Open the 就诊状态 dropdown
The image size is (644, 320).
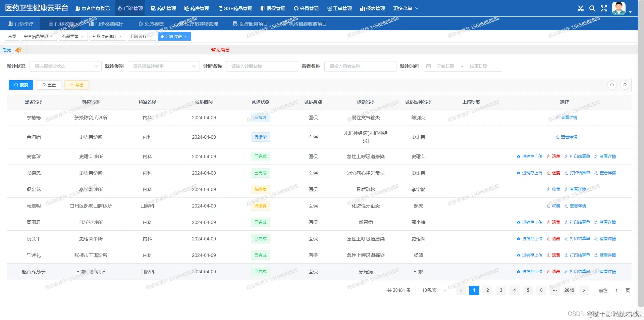tap(65, 66)
